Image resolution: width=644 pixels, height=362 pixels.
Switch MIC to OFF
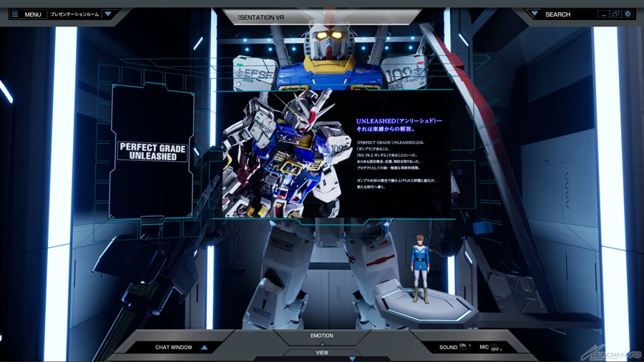(495, 349)
